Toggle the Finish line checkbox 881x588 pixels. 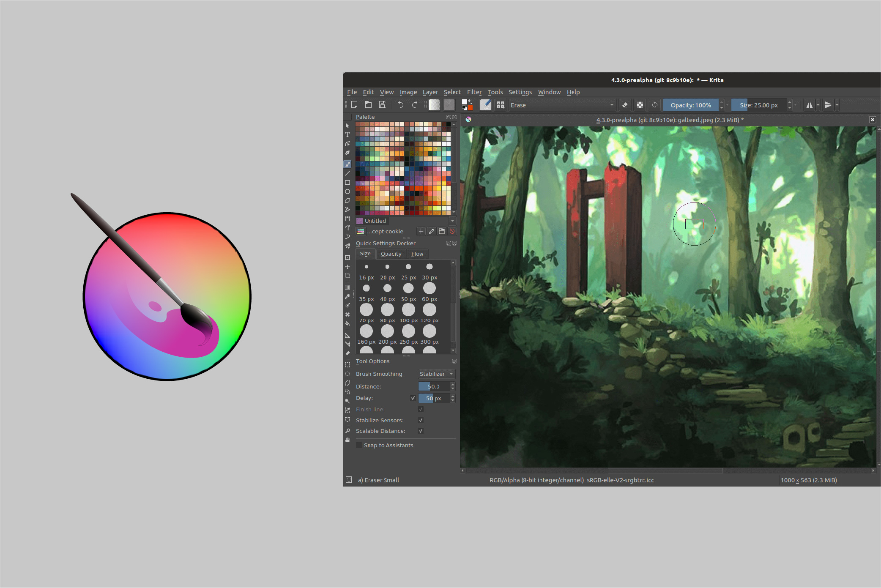coord(420,408)
